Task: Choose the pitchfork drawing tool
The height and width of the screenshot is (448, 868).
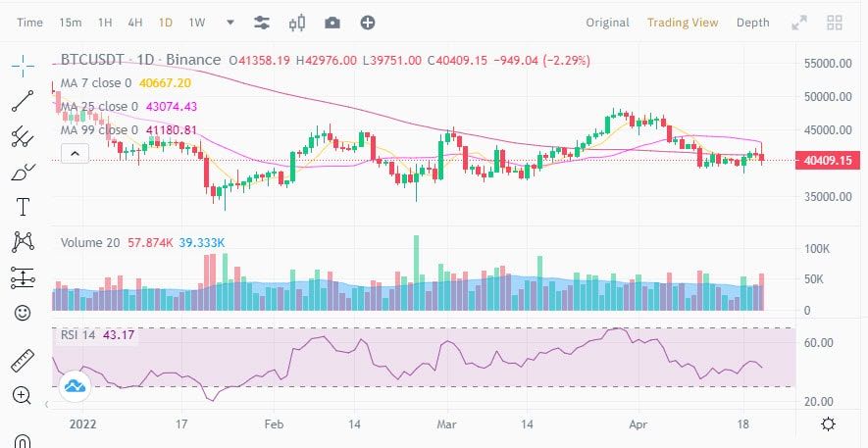Action: (23, 136)
